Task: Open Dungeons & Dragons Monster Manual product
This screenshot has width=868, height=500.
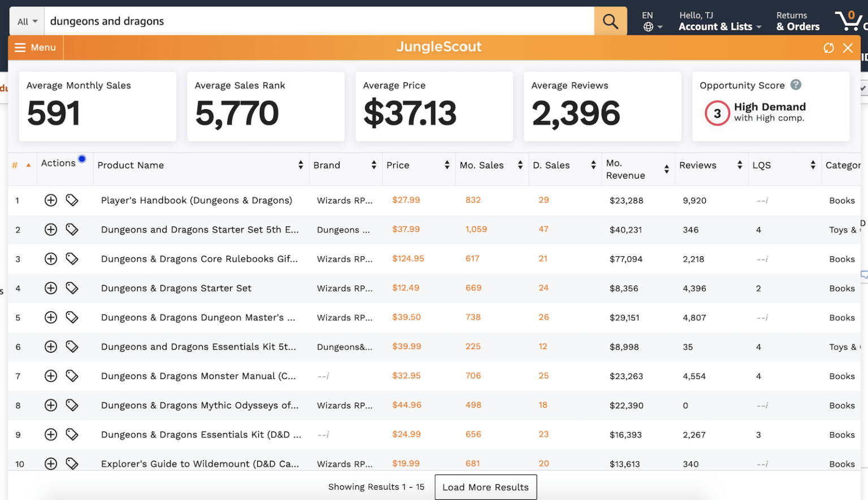Action: click(x=198, y=376)
